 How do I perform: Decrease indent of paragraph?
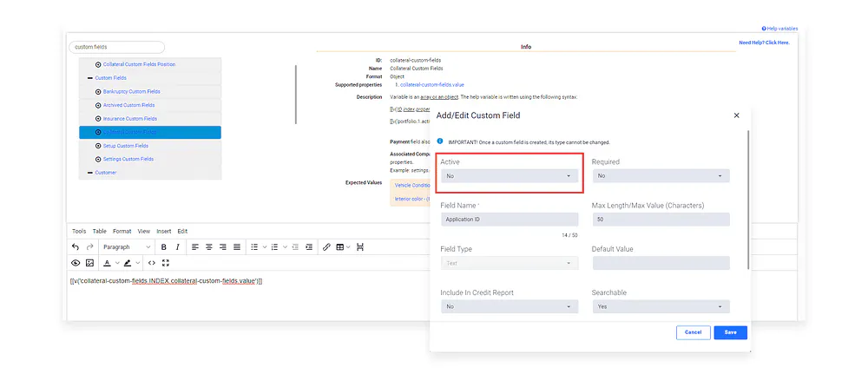tap(295, 247)
